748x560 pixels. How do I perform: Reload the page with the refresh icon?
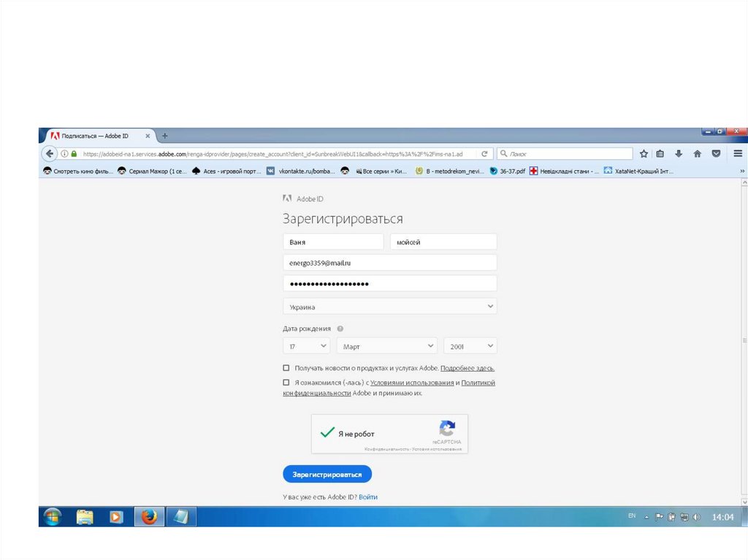coord(484,153)
